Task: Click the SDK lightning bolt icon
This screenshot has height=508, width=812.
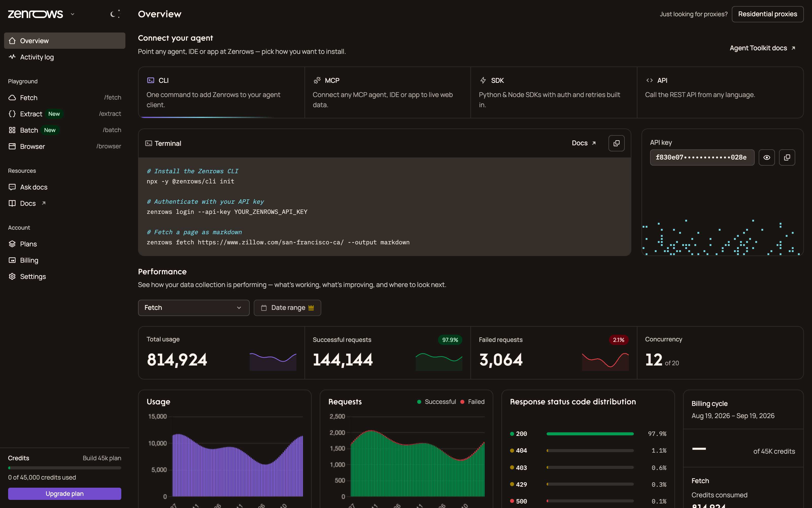Action: coord(483,80)
